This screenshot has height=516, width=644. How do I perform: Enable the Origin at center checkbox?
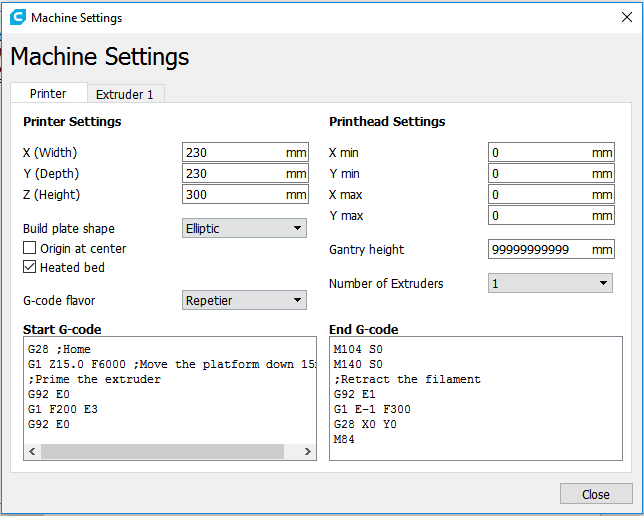coord(30,248)
